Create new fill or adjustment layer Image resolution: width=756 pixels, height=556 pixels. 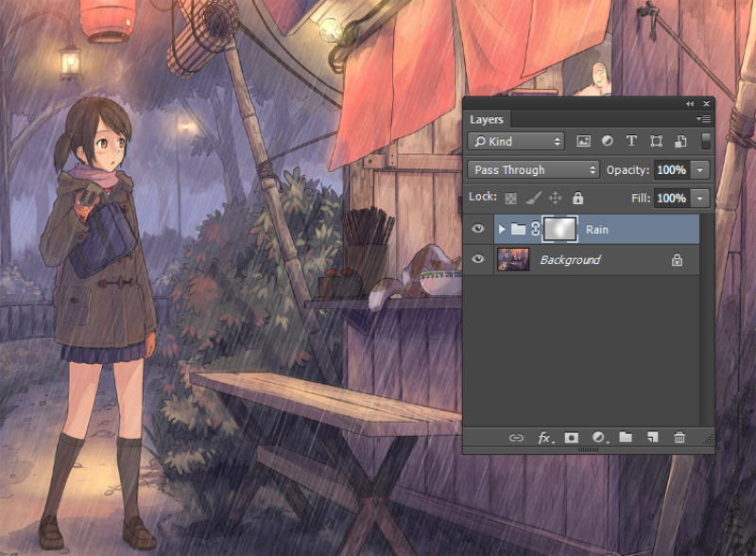[x=599, y=438]
